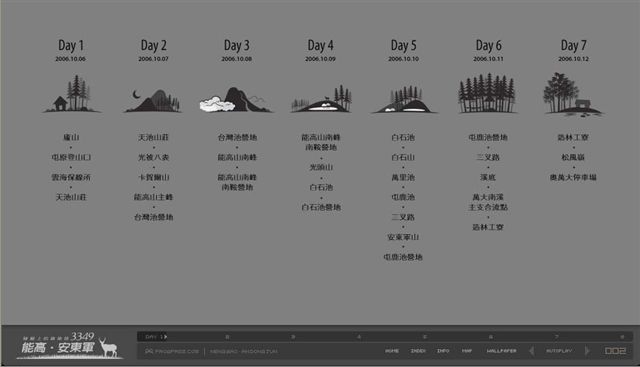Open the Map page

pyautogui.click(x=467, y=351)
